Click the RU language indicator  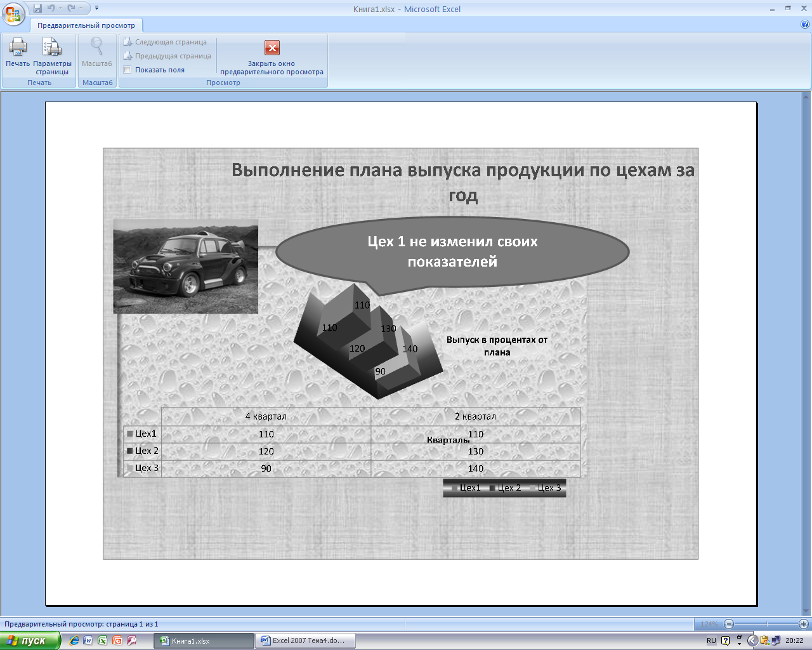711,640
